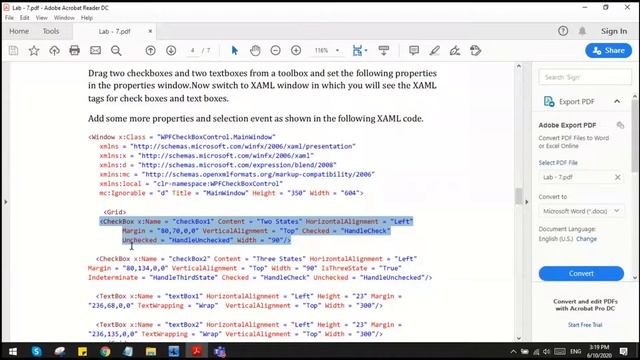Select the arrow Selection tool
The width and height of the screenshot is (640, 360).
[234, 51]
